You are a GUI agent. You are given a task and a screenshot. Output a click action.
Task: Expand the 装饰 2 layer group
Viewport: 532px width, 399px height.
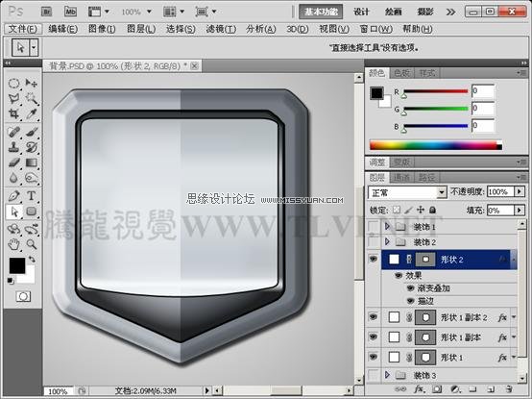[387, 241]
